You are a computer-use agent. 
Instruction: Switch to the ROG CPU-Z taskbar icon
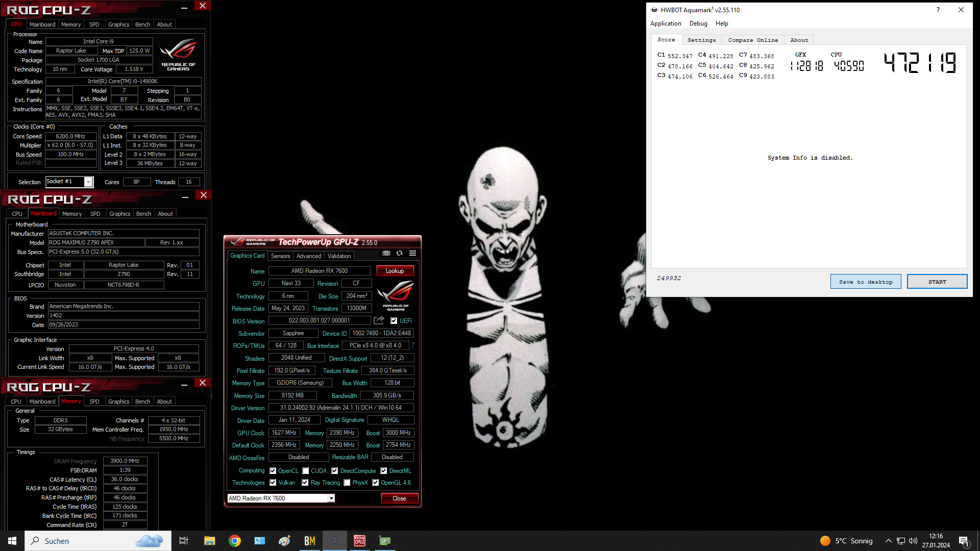(360, 541)
